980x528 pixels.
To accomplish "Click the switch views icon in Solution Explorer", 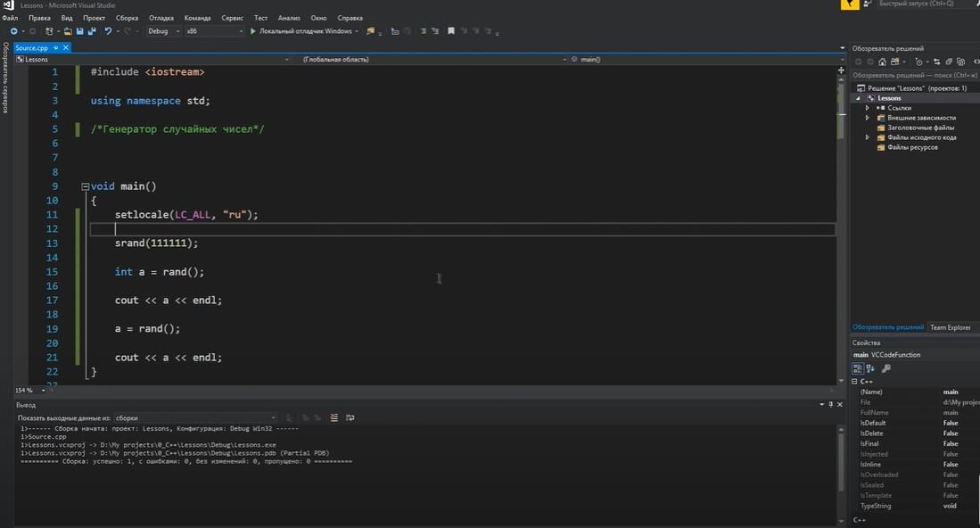I will [x=895, y=62].
